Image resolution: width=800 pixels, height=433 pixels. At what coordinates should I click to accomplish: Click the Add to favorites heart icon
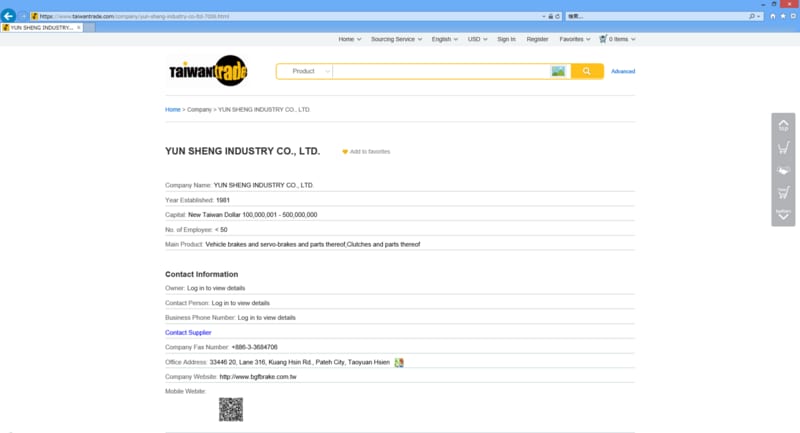click(345, 151)
